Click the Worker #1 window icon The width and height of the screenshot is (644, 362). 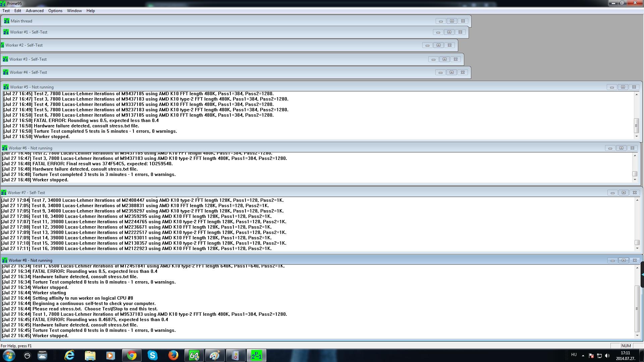coord(6,32)
